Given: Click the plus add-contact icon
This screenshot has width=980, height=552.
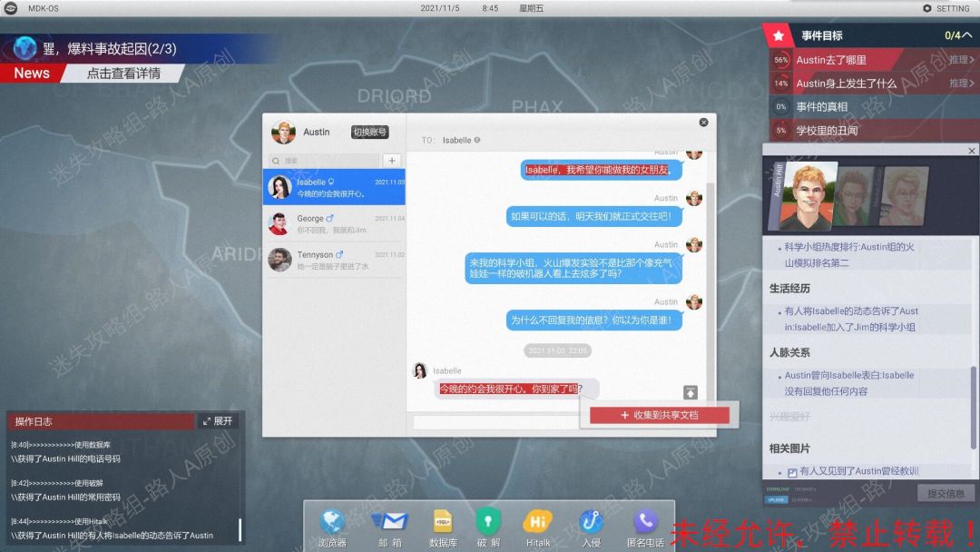Looking at the screenshot, I should tap(392, 161).
